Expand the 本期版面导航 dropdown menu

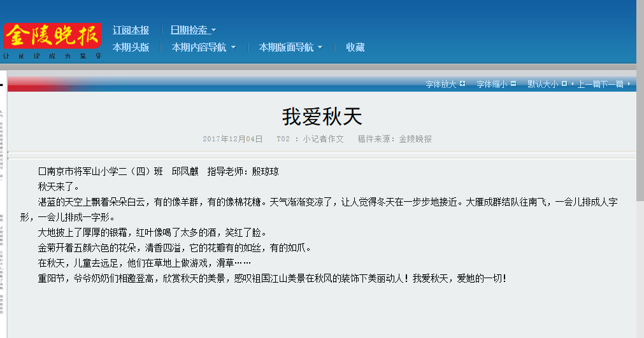pyautogui.click(x=290, y=47)
